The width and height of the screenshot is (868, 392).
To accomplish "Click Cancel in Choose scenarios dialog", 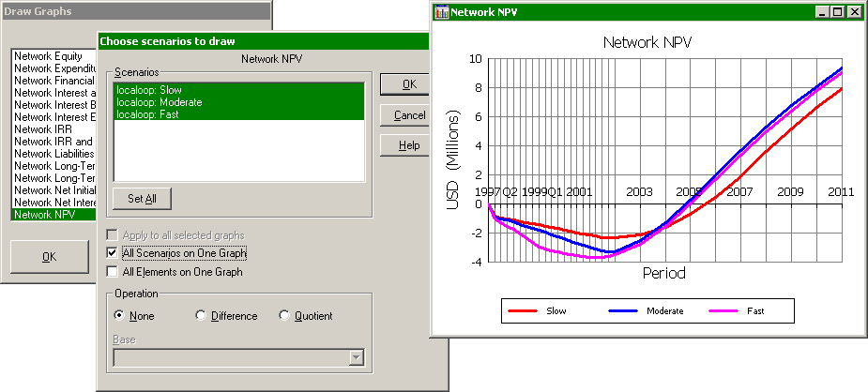I will (x=409, y=115).
